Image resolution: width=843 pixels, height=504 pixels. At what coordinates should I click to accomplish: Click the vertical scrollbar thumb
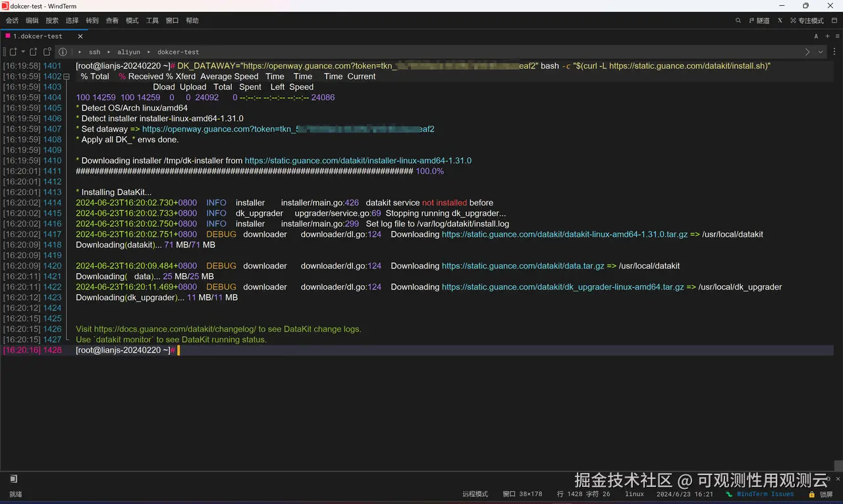pos(838,465)
